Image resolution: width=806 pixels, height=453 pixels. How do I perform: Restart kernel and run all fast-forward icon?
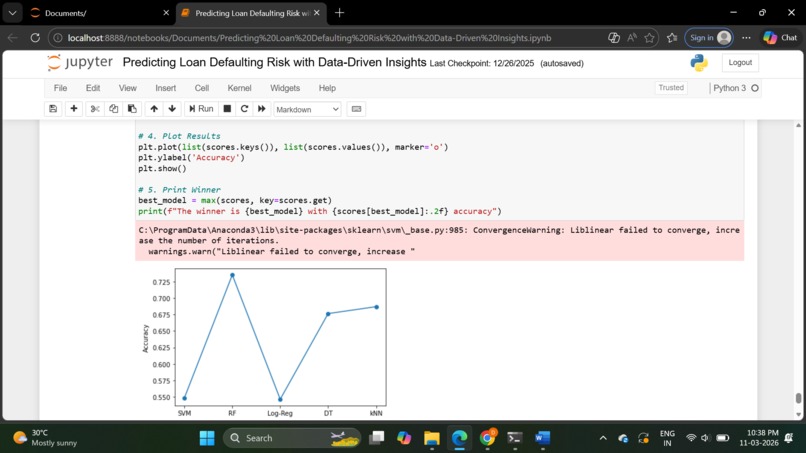coord(262,109)
